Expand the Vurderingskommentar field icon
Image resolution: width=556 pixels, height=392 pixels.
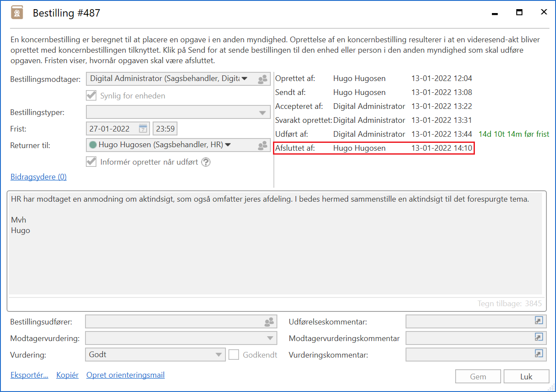(539, 354)
